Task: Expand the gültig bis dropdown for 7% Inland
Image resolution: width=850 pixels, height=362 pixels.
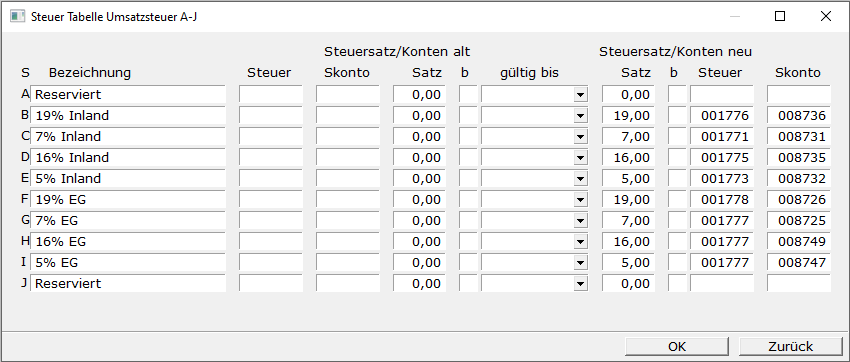Action: (x=581, y=137)
